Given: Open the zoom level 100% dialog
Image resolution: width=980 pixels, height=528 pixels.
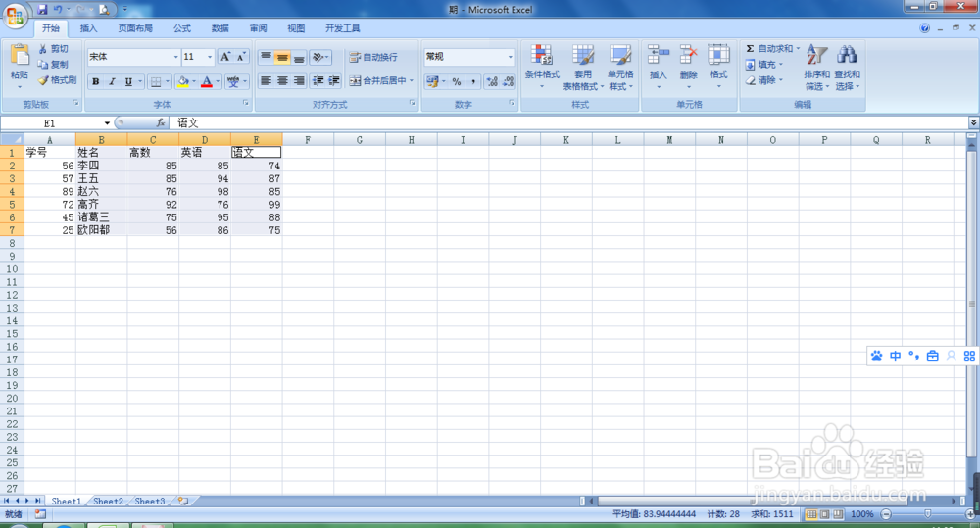Looking at the screenshot, I should coord(861,514).
